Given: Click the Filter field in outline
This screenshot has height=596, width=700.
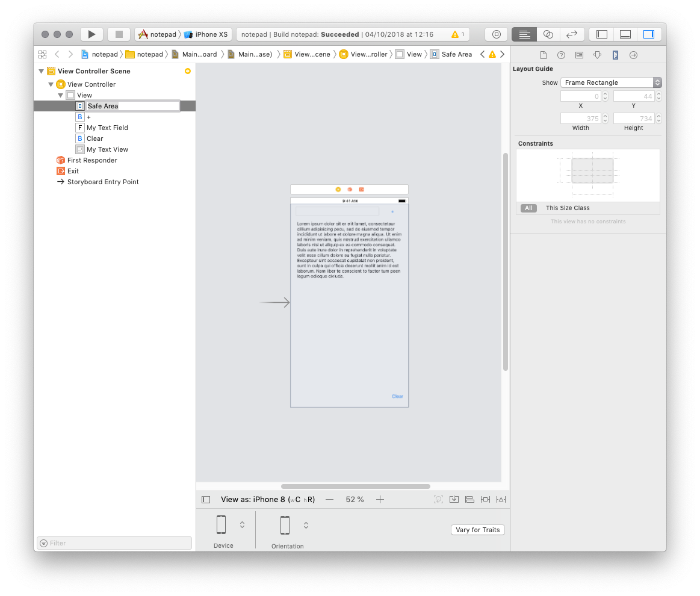Looking at the screenshot, I should point(114,543).
